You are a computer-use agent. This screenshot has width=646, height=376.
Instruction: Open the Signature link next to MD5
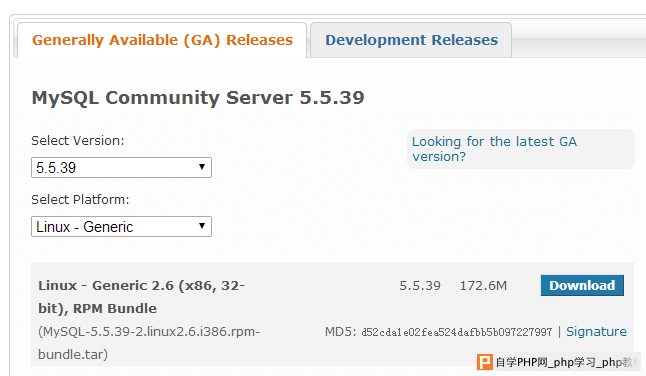point(596,332)
